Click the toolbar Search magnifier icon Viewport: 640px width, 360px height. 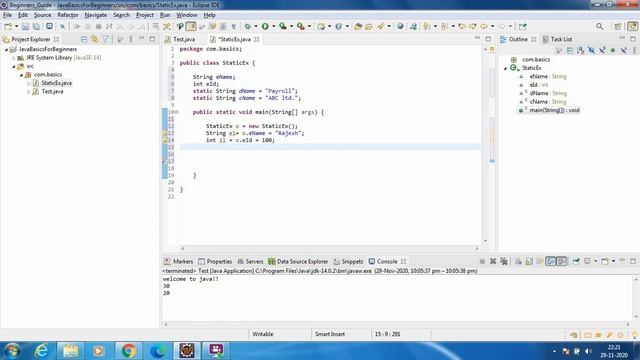click(x=600, y=27)
